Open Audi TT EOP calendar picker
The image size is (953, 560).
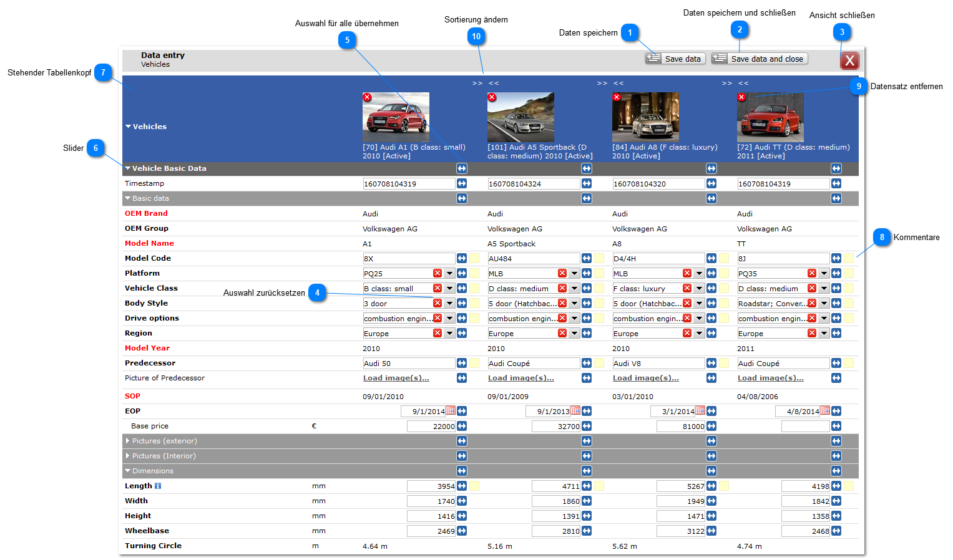point(824,410)
